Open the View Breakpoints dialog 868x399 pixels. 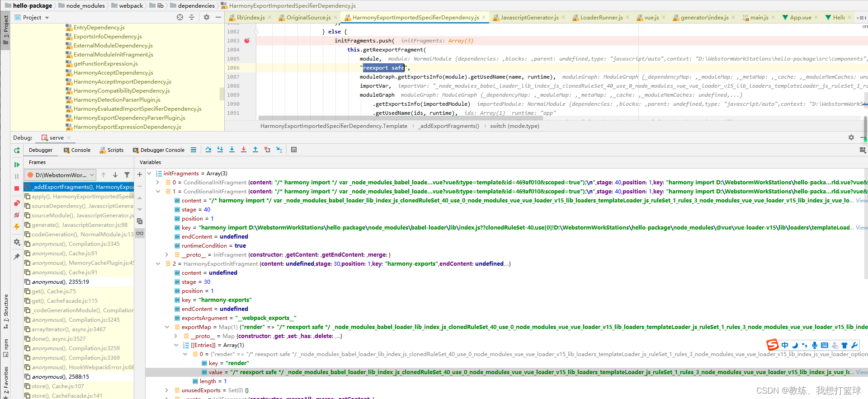coord(17,203)
